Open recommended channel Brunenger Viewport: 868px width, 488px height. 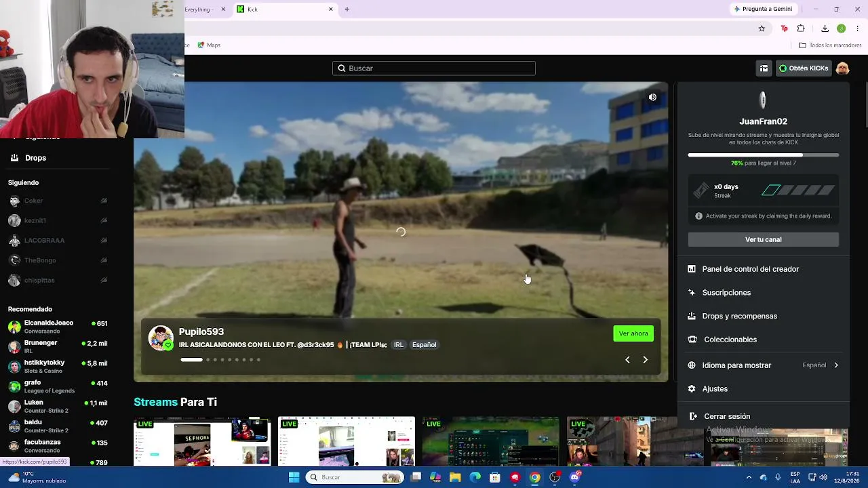pyautogui.click(x=58, y=346)
